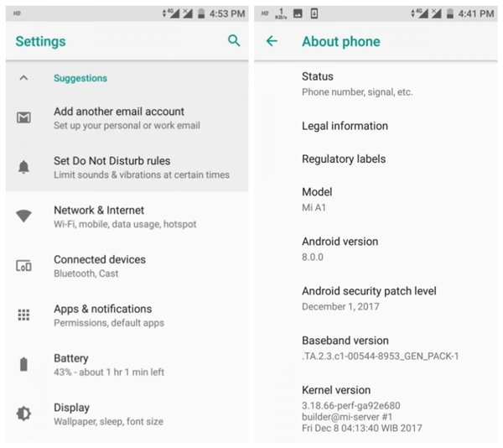Open Network & Internet settings
Screen dimensions: 503x448
127,216
